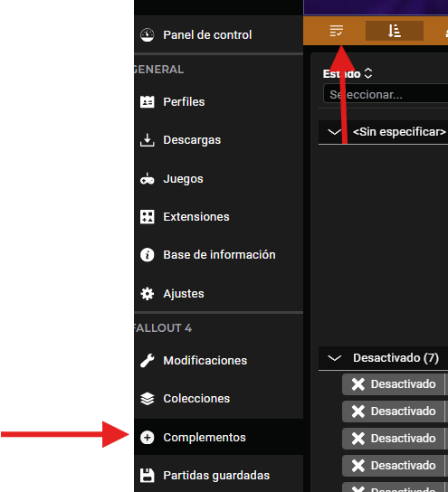Click the Ajustes gear icon
Viewport: 448px width, 492px height.
click(x=147, y=294)
